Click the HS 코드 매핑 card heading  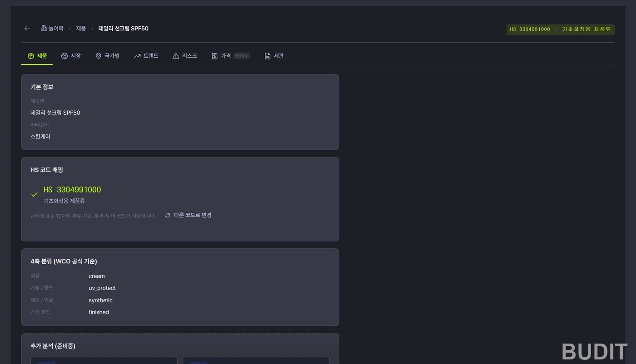pos(47,170)
